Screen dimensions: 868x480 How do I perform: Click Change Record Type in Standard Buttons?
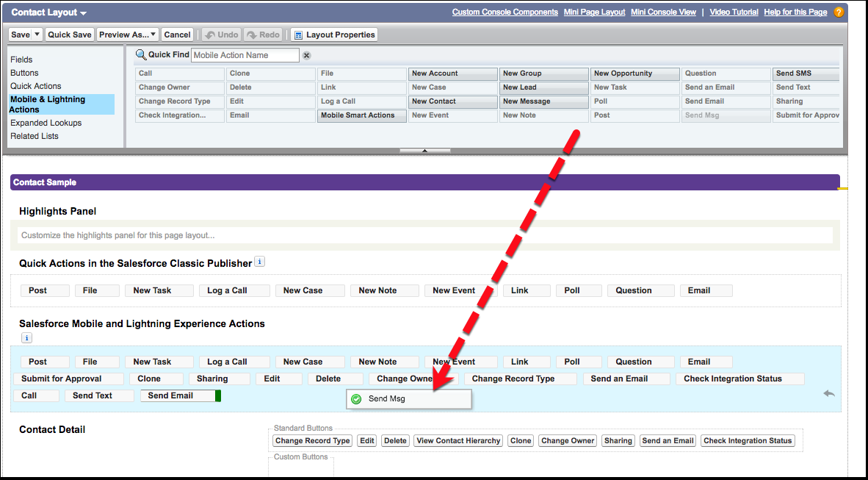pyautogui.click(x=313, y=440)
